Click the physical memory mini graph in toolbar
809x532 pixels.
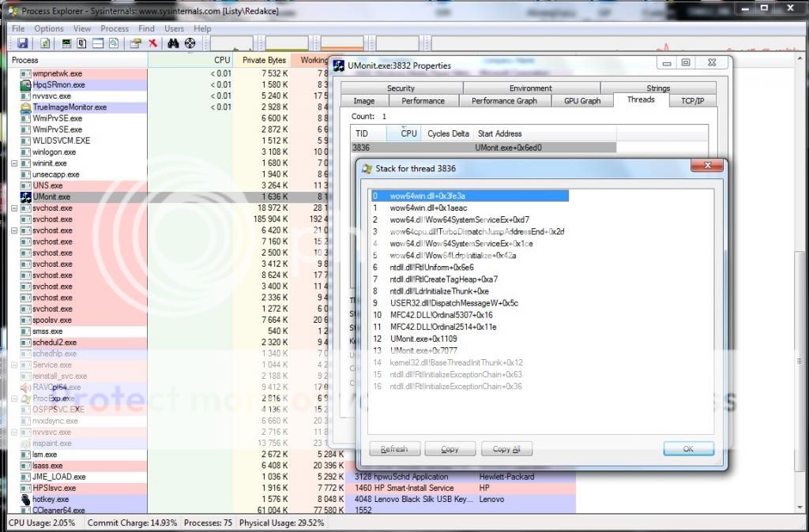[x=342, y=43]
